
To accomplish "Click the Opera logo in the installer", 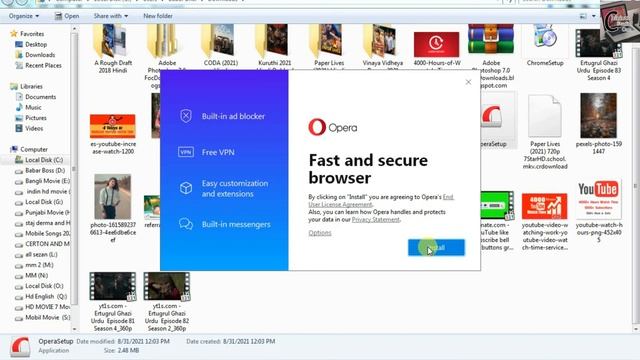I will 333,127.
